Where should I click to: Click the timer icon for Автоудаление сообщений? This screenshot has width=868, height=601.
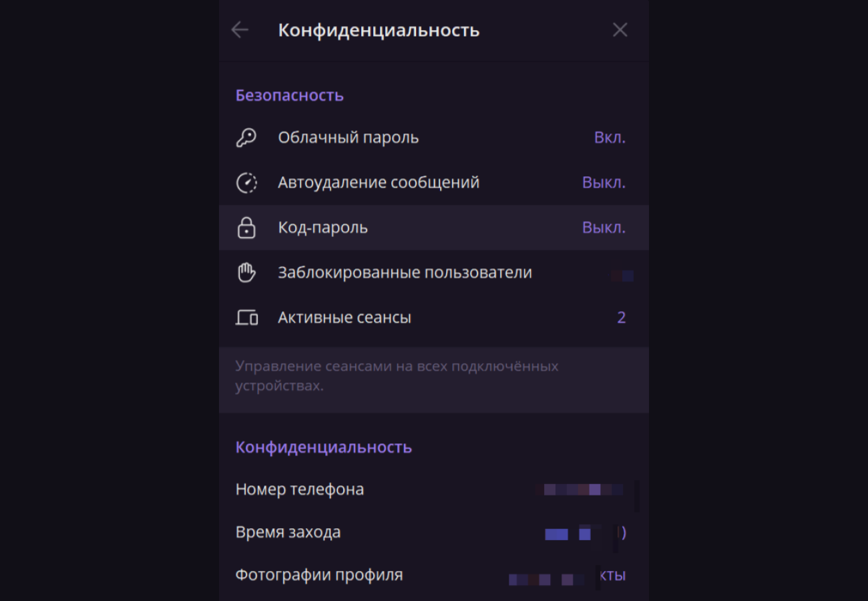coord(246,182)
